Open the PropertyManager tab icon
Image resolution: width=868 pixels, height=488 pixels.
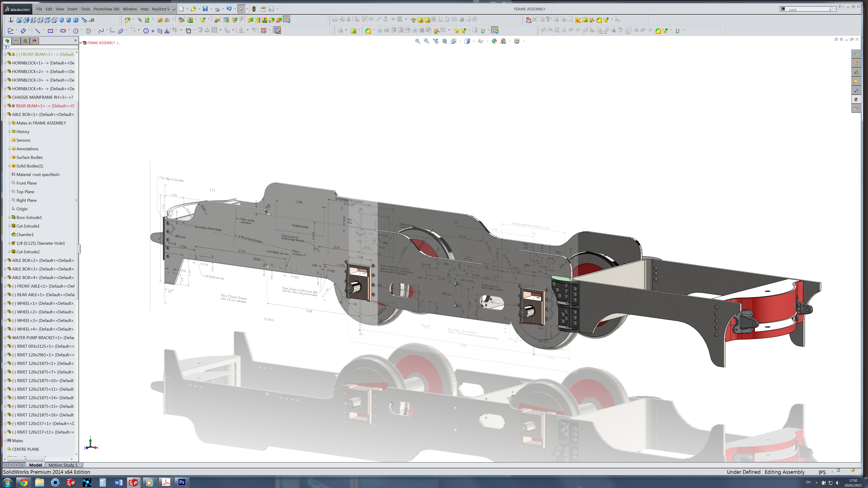[x=16, y=41]
